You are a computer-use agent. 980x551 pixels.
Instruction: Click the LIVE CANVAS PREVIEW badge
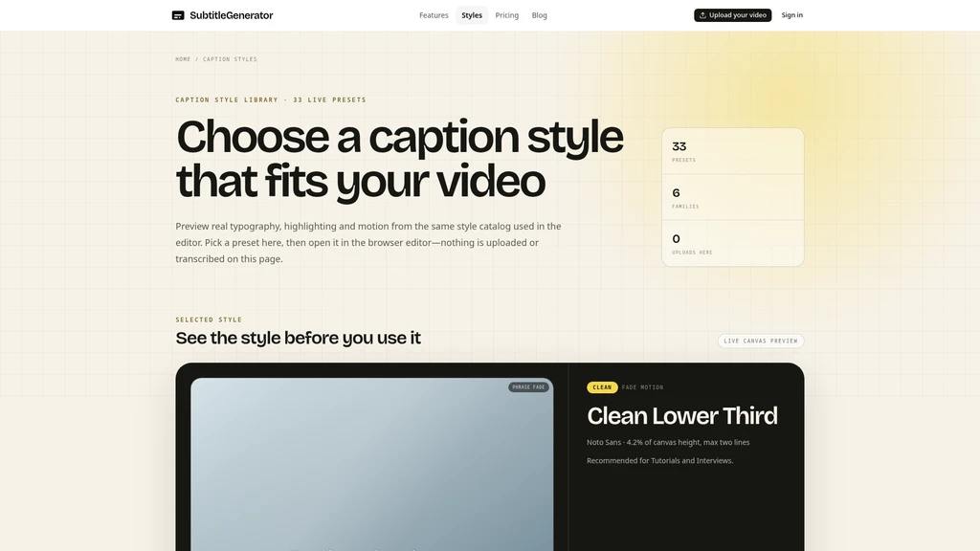click(761, 342)
